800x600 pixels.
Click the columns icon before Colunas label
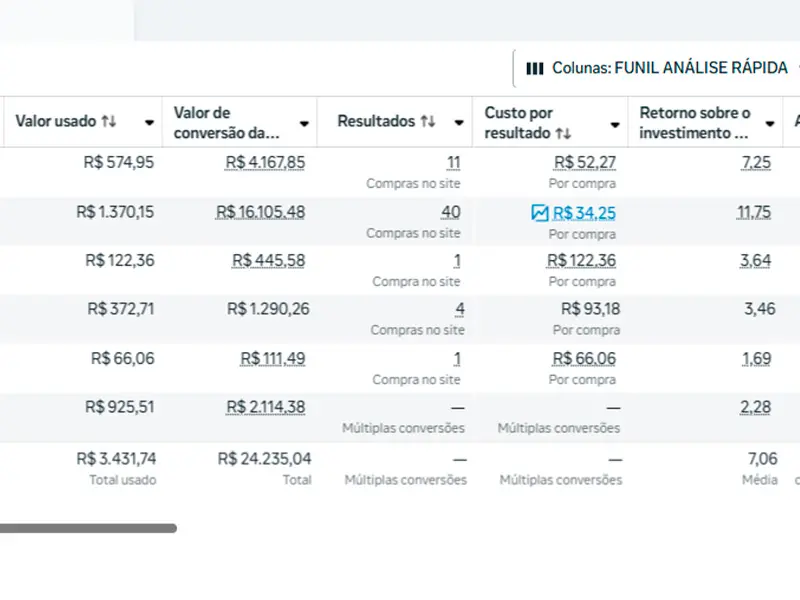[x=535, y=69]
